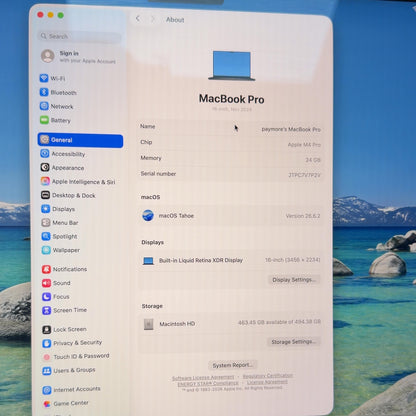416x416 pixels.
Task: Open the Touch ID & Password icon
Action: [47, 357]
